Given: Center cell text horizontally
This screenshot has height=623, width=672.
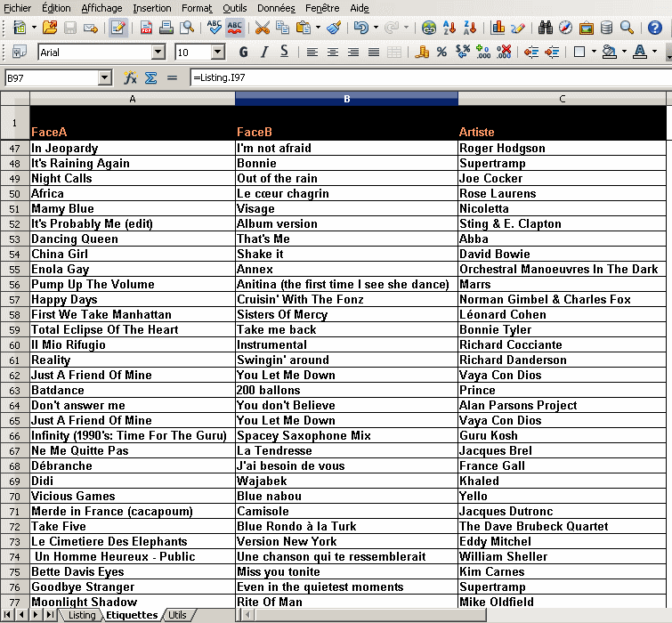Looking at the screenshot, I should [x=333, y=53].
